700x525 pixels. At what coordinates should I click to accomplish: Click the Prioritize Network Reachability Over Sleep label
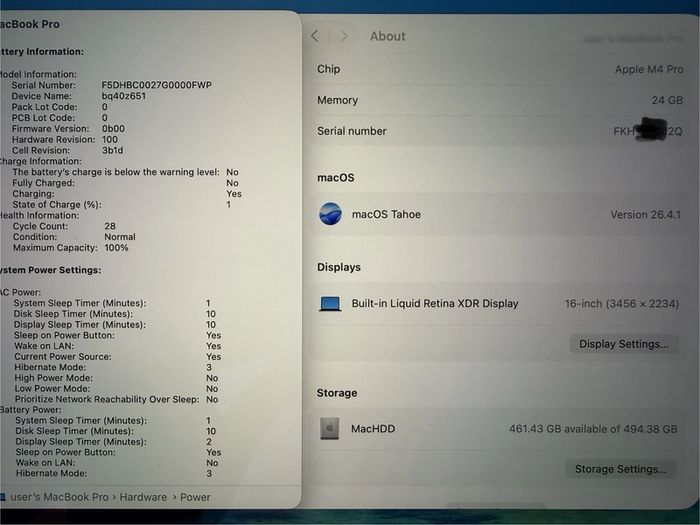pyautogui.click(x=107, y=399)
